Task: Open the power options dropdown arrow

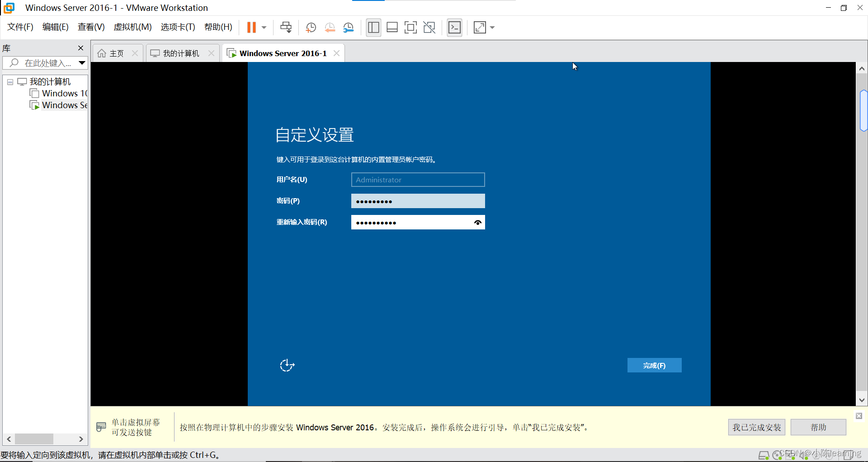Action: click(x=264, y=28)
